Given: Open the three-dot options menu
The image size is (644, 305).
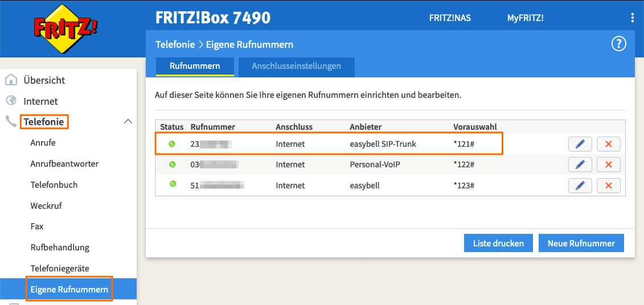Looking at the screenshot, I should tap(632, 18).
